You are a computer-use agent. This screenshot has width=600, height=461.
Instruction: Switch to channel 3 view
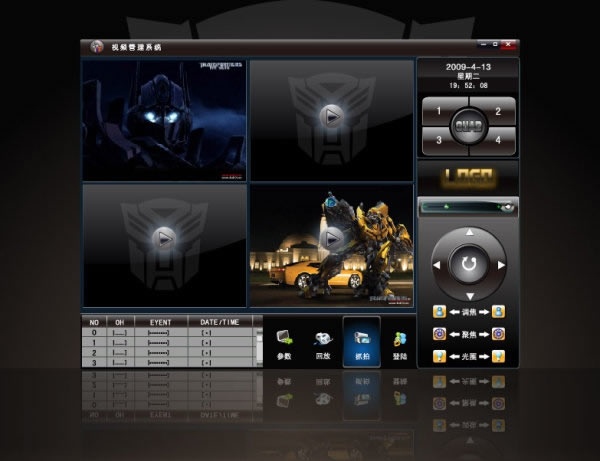pos(439,140)
